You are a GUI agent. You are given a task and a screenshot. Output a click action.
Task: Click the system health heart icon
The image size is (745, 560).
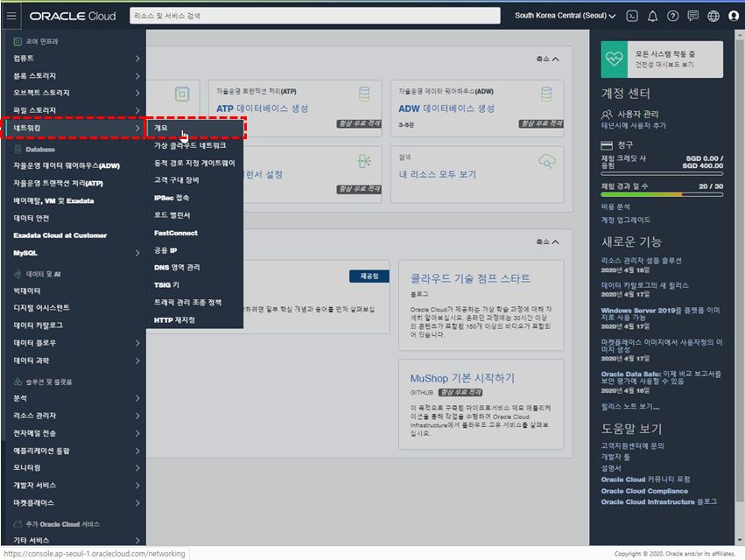pyautogui.click(x=614, y=59)
